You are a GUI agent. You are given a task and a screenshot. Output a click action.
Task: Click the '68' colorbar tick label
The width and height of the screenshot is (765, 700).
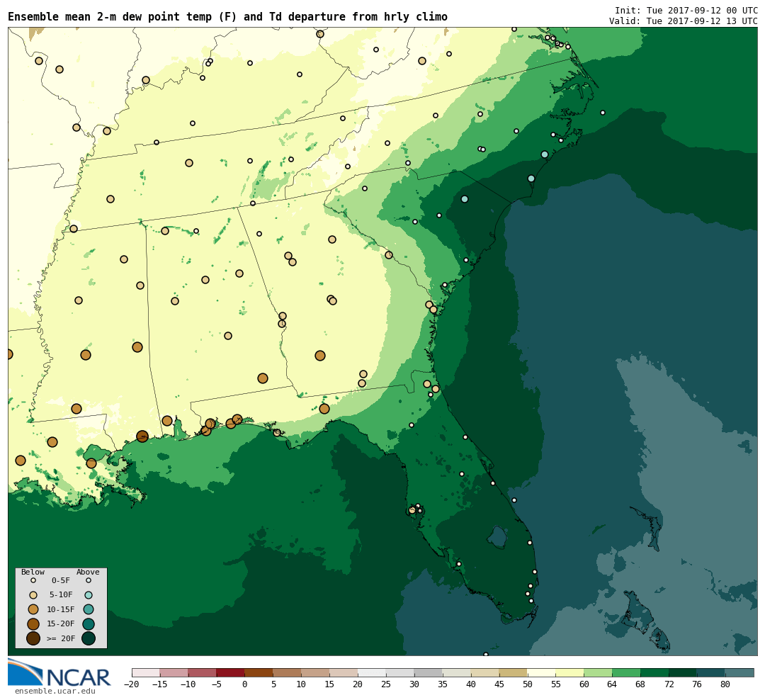point(641,684)
